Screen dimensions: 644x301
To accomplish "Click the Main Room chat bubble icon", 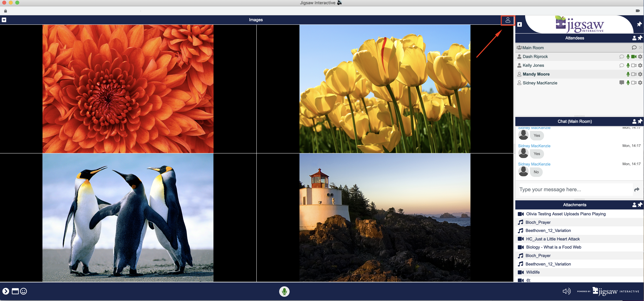I will (634, 48).
